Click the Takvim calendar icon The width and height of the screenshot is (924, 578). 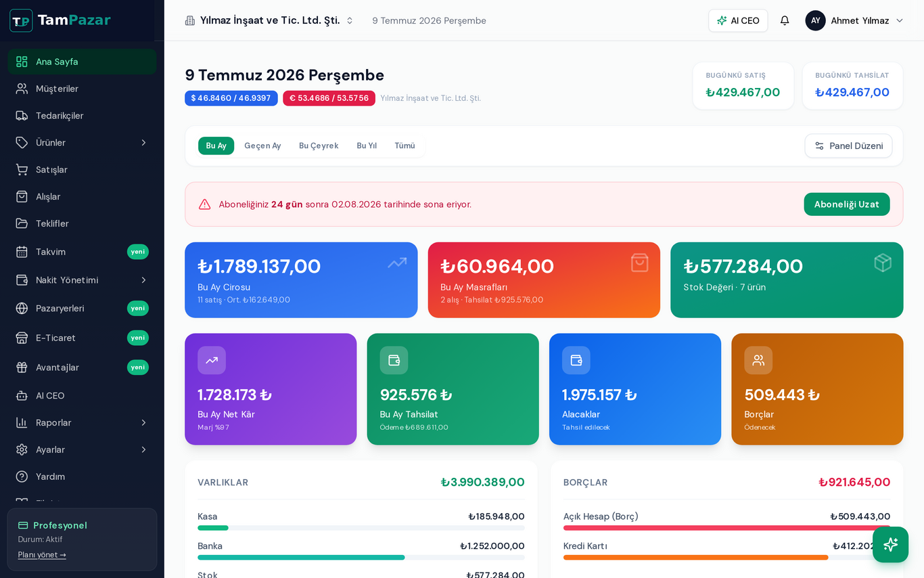pos(22,252)
